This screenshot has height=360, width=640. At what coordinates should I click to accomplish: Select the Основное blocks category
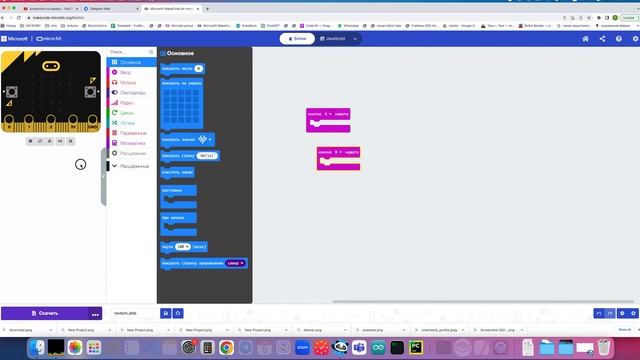pyautogui.click(x=131, y=62)
